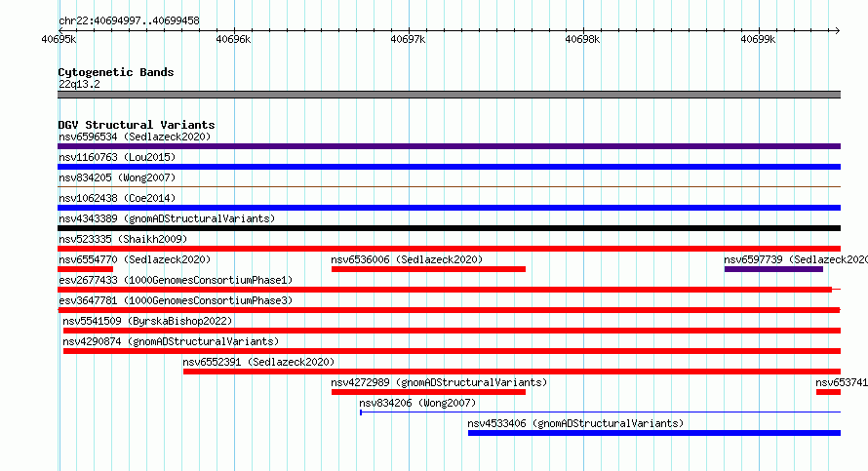Open the nsv523335 (Shaikh2009) label
This screenshot has width=868, height=471.
(123, 239)
